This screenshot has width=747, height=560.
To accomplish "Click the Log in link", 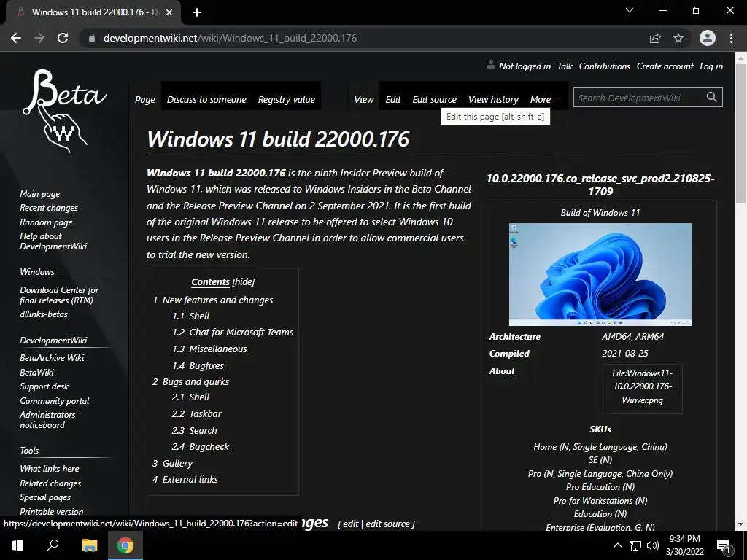I will pos(711,66).
